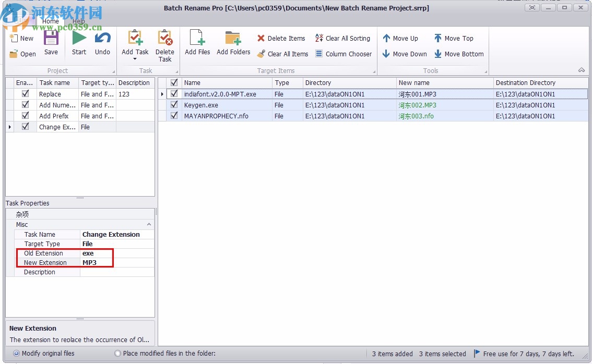Click the Add Folders icon
Viewport: 592px width, 364px height.
pos(233,39)
